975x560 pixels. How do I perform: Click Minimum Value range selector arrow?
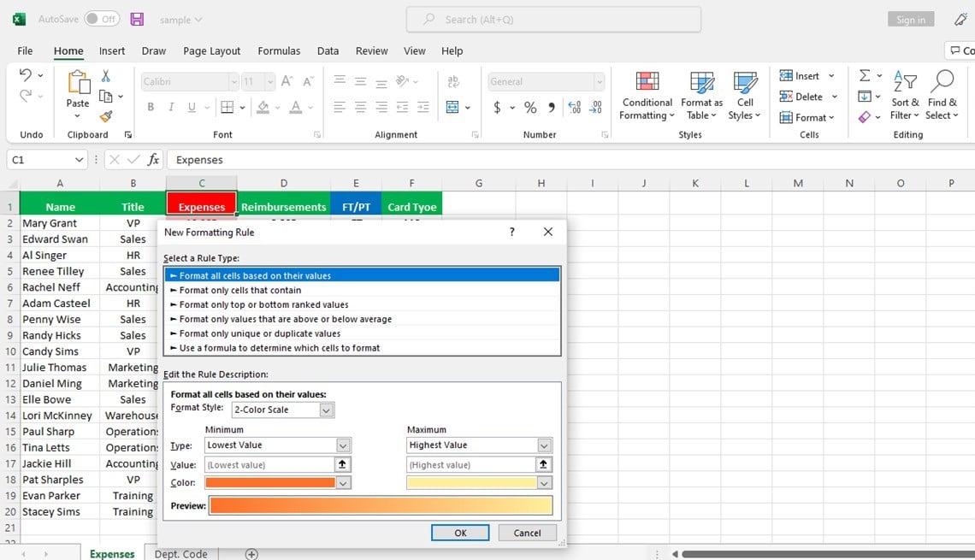coord(342,464)
